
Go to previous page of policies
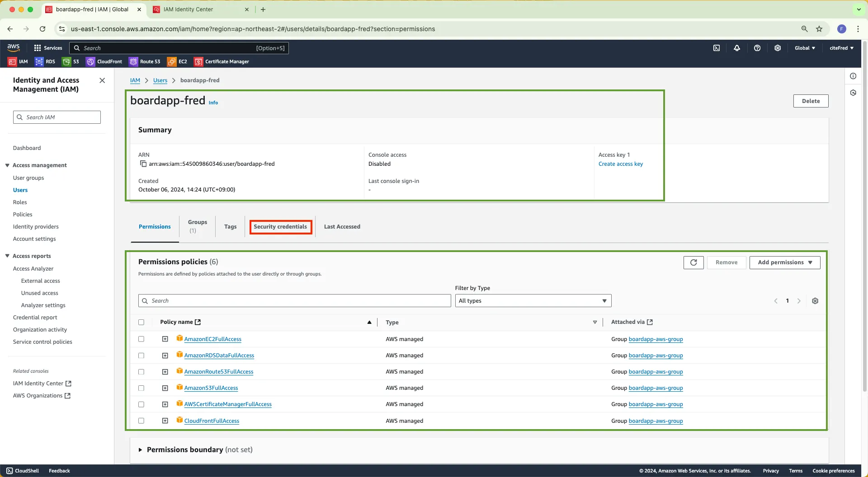776,301
